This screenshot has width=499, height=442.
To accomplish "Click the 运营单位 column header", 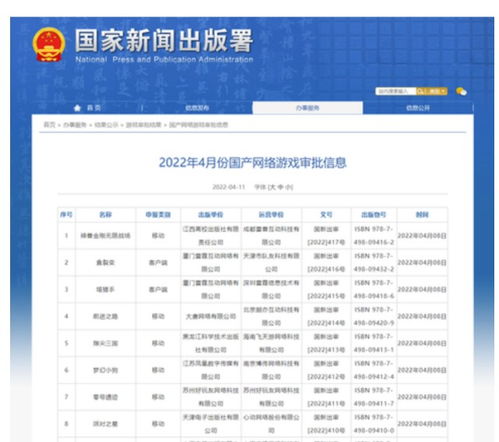I will coord(271,215).
